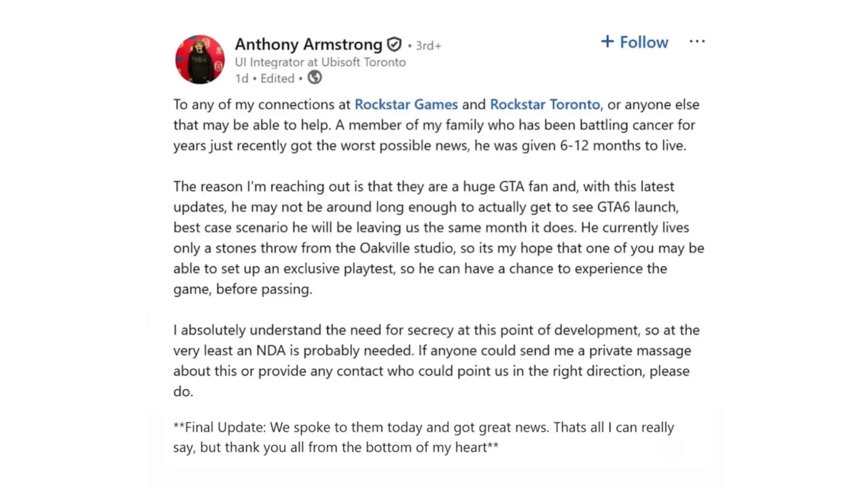Open the Rockstar Toronto link
This screenshot has height=488, width=868.
tap(544, 104)
